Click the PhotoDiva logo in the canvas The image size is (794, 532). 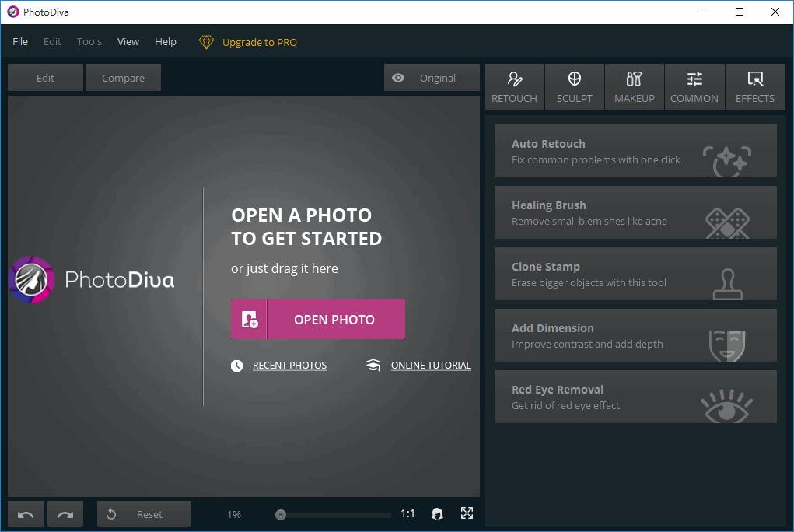[x=92, y=280]
